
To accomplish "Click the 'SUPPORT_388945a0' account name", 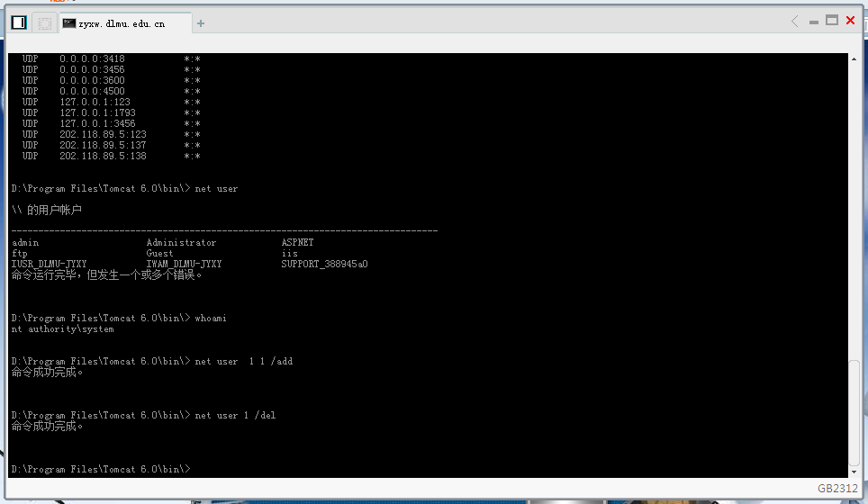I will tap(324, 265).
